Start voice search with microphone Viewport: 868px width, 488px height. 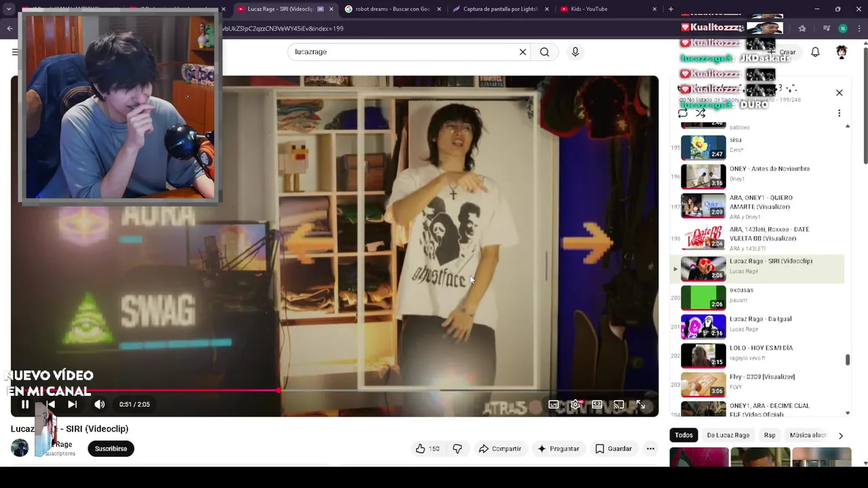point(575,52)
